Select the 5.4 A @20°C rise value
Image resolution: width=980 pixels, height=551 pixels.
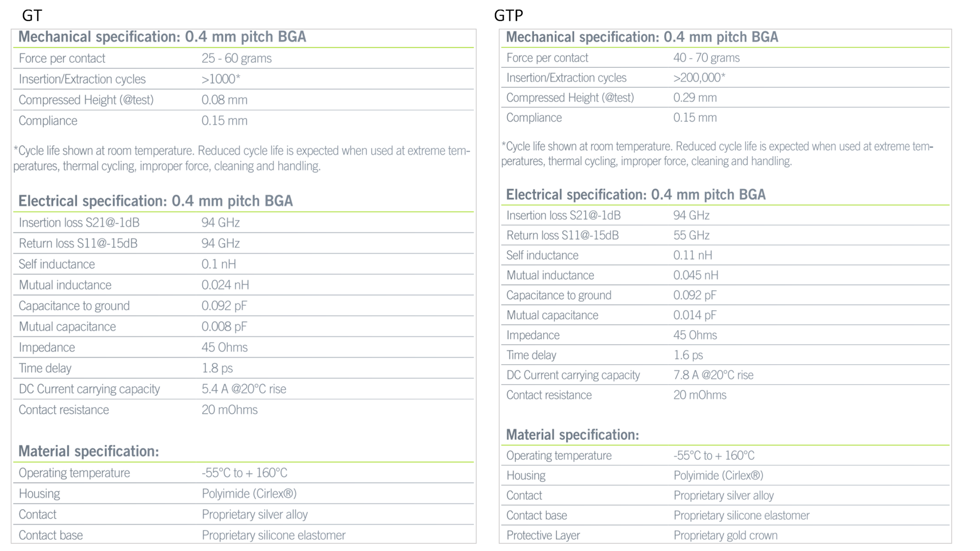(x=243, y=389)
